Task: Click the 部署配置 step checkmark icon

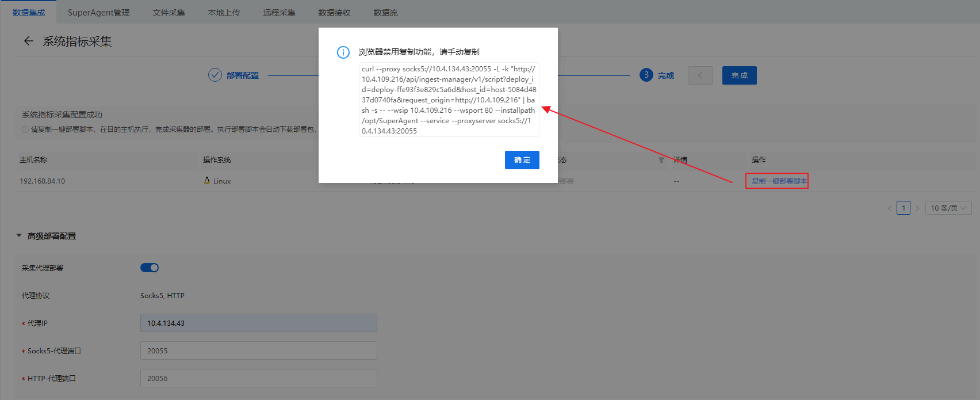Action: click(215, 75)
